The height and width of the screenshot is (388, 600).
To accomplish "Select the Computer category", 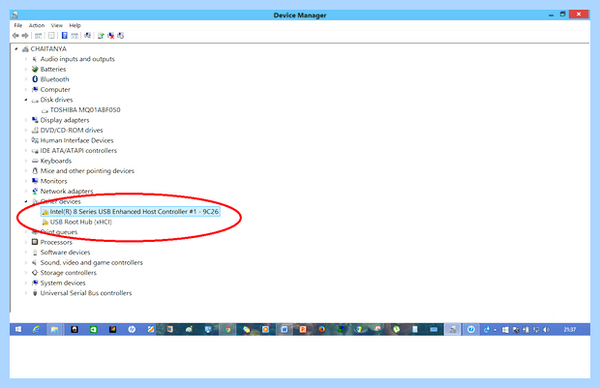I will coord(55,90).
